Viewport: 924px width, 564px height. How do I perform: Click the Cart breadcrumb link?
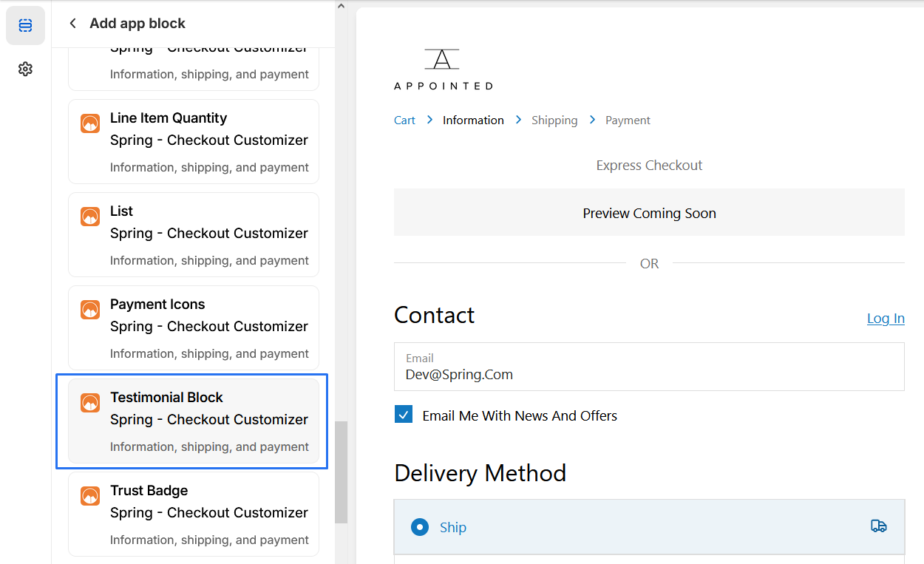404,120
